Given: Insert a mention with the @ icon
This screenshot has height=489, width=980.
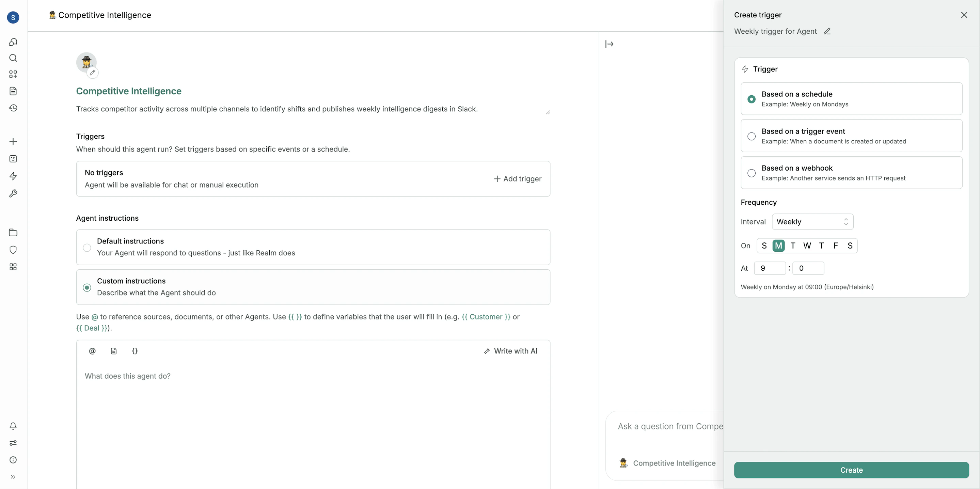Looking at the screenshot, I should point(92,351).
